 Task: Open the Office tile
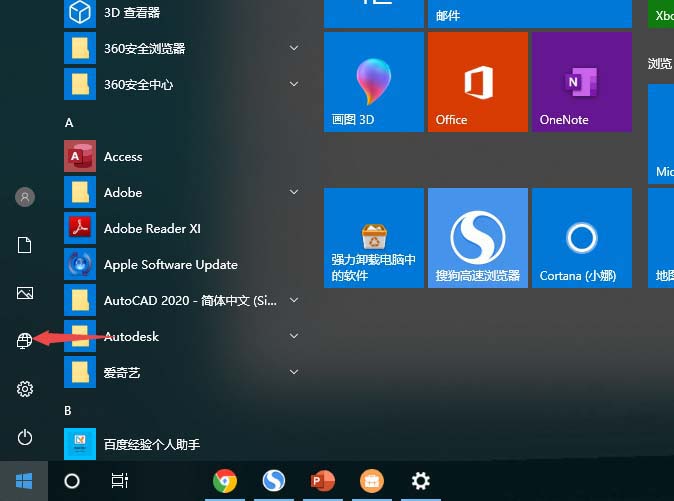[478, 82]
